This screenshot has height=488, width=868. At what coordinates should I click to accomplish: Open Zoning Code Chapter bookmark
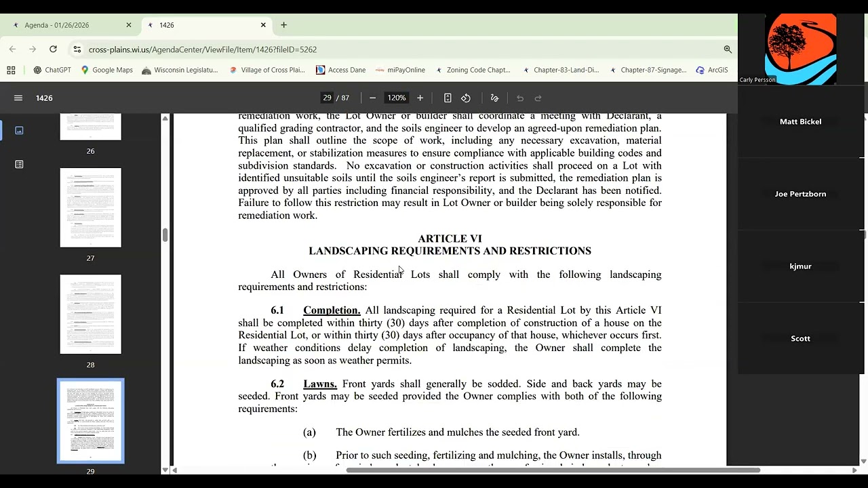tap(473, 70)
